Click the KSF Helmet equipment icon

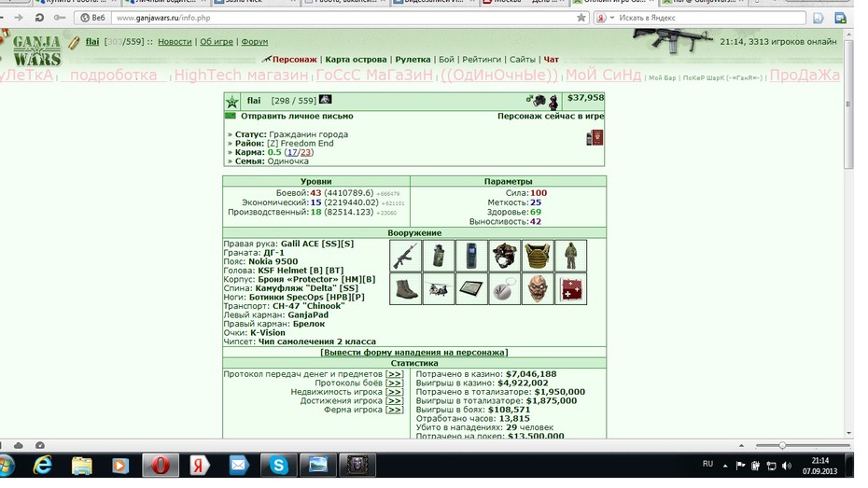[505, 256]
